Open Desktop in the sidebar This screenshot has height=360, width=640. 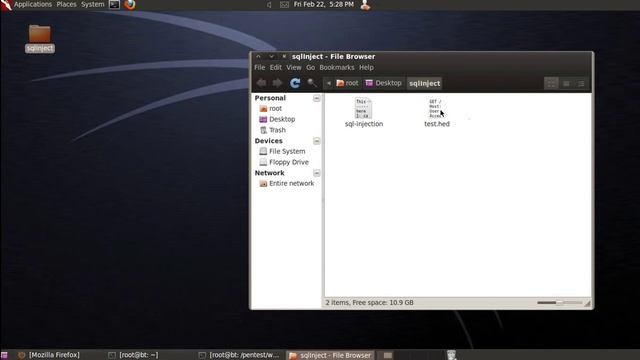277,119
